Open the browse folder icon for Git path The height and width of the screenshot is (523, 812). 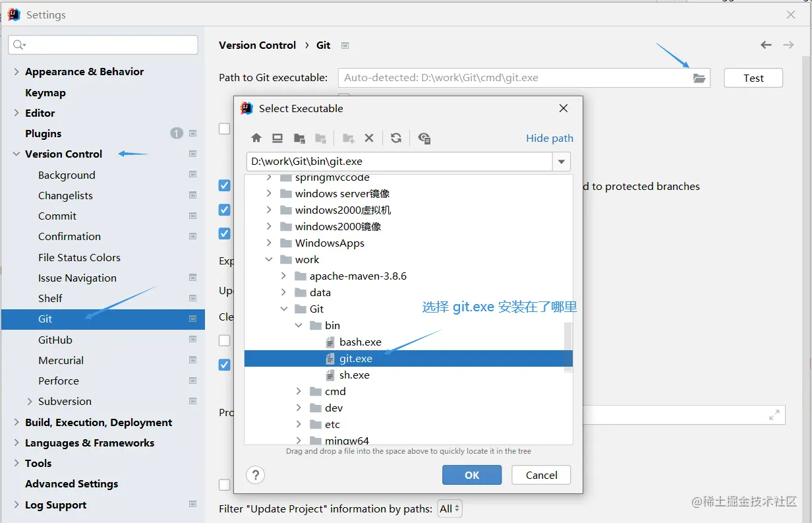point(699,78)
